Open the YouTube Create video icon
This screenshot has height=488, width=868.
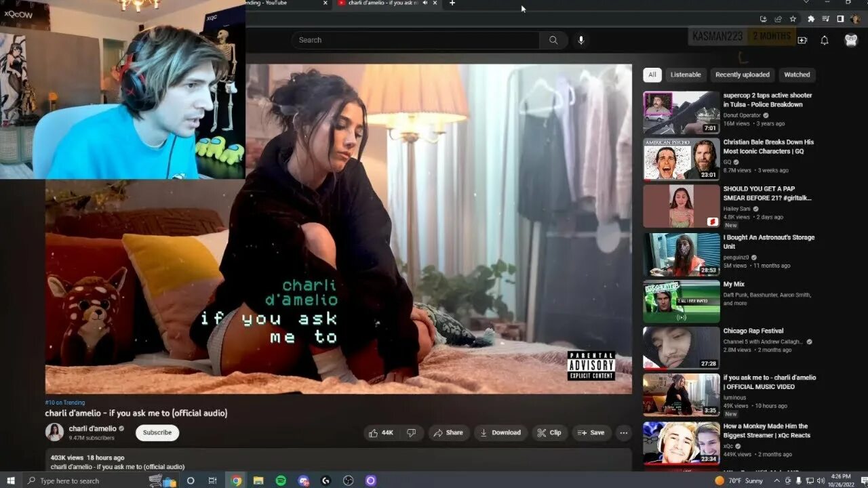pos(802,40)
